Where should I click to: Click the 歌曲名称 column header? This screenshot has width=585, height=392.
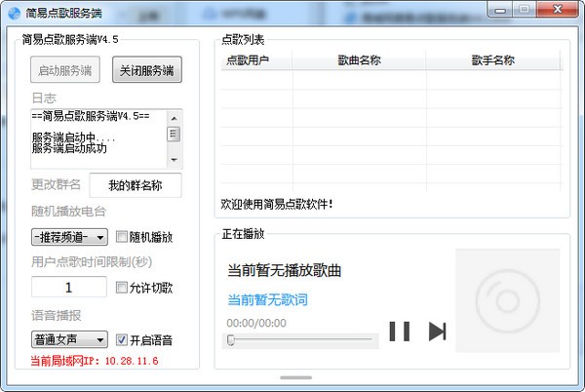point(359,60)
